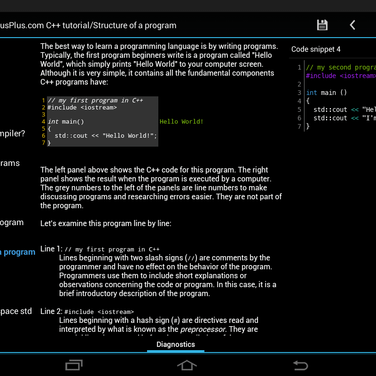Tap 'Let's examine this program line by line'

coord(106,223)
